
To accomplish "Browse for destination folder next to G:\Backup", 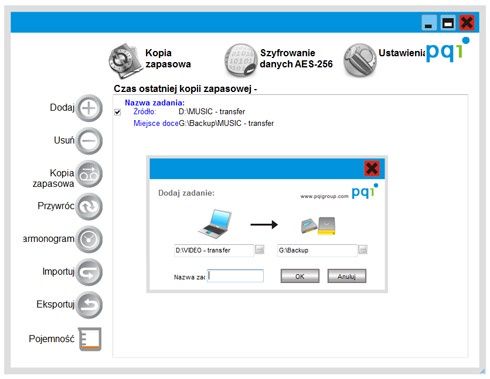I will 363,249.
